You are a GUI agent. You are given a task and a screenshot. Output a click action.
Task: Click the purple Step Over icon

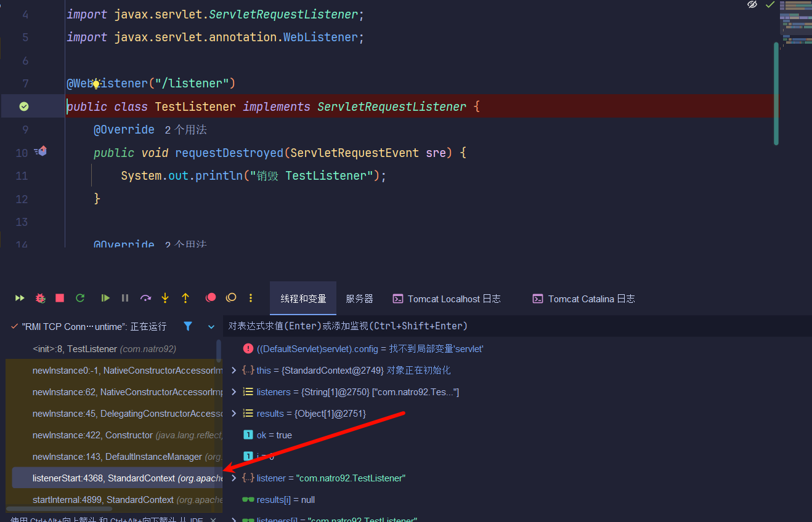point(145,298)
